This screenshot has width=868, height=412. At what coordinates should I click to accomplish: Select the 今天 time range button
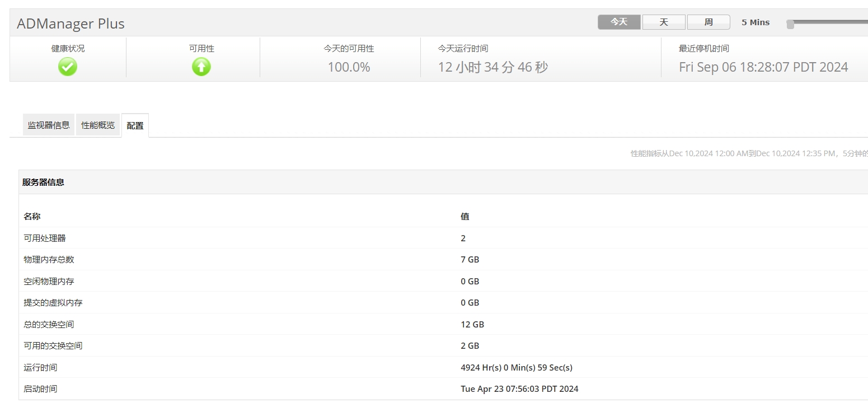(x=619, y=22)
